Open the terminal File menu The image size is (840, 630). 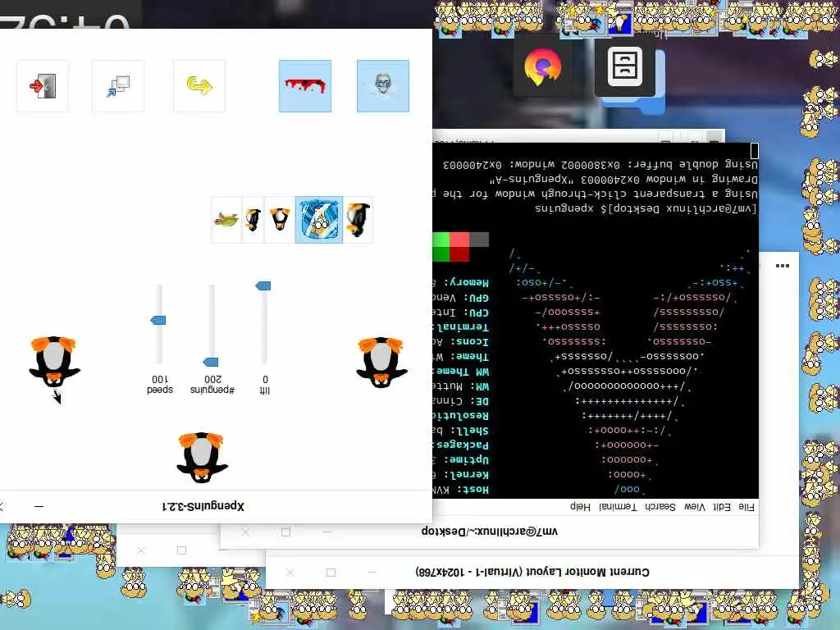coord(746,506)
